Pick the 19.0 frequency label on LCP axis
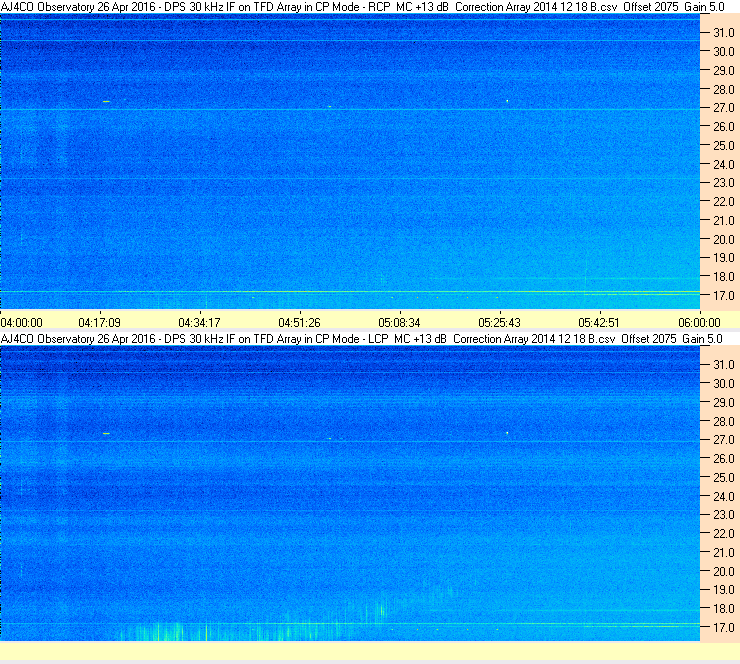The image size is (740, 664). [x=724, y=590]
